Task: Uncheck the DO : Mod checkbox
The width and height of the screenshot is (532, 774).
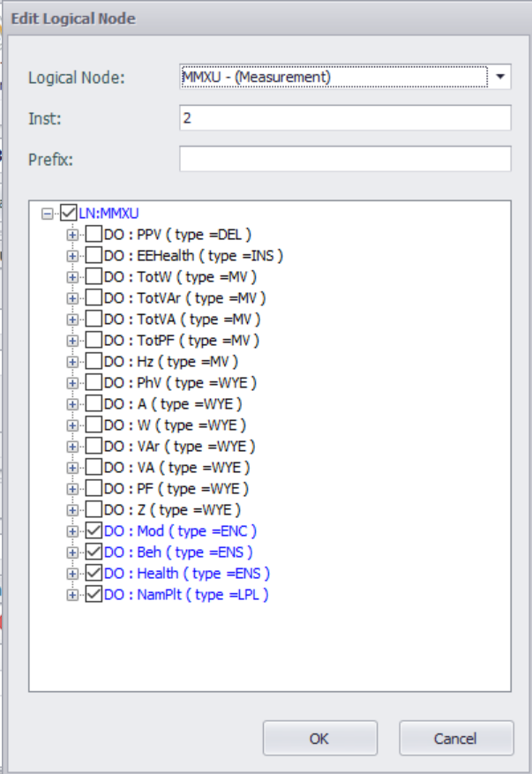Action: tap(94, 530)
